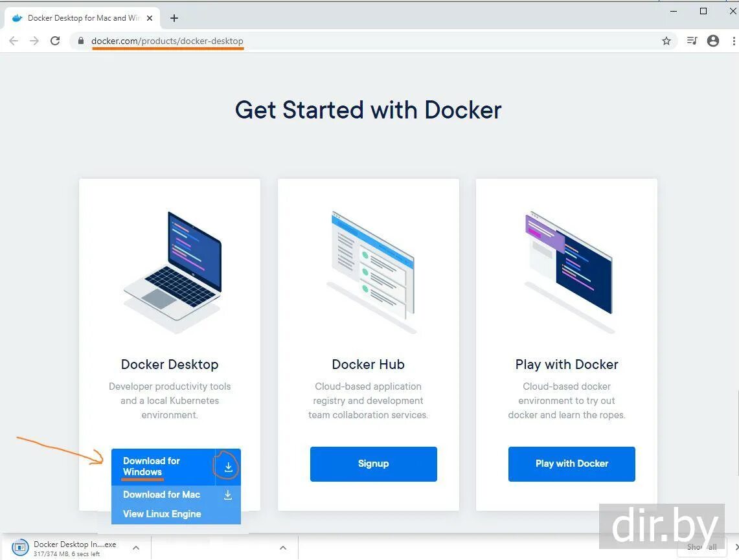Click the Docker Desktop card heading
Viewport: 739px width, 560px height.
click(x=170, y=364)
